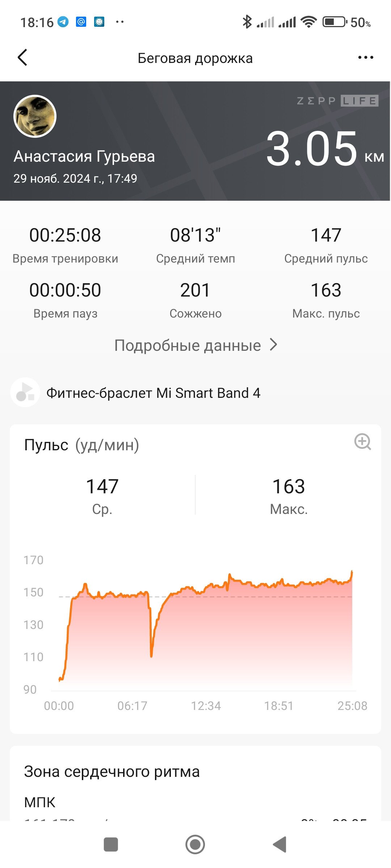The height and width of the screenshot is (868, 391).
Task: Tap the Mi Smart Band 4 device icon
Action: click(x=25, y=392)
